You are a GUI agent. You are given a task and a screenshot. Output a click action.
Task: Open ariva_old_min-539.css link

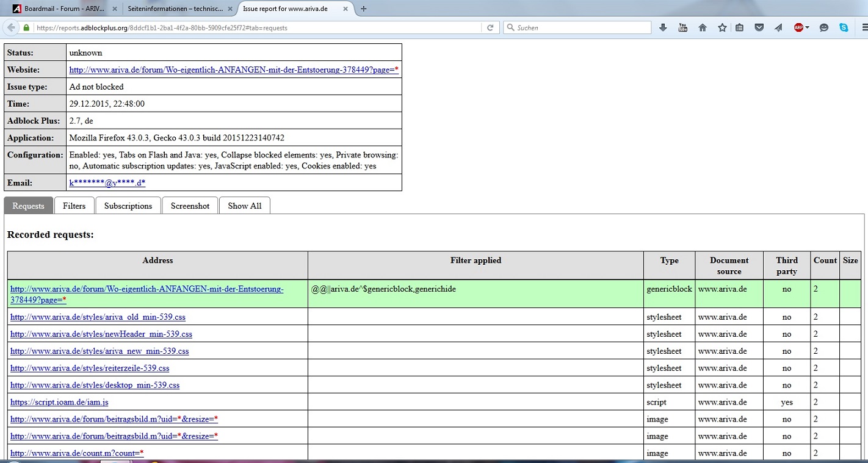click(x=98, y=317)
